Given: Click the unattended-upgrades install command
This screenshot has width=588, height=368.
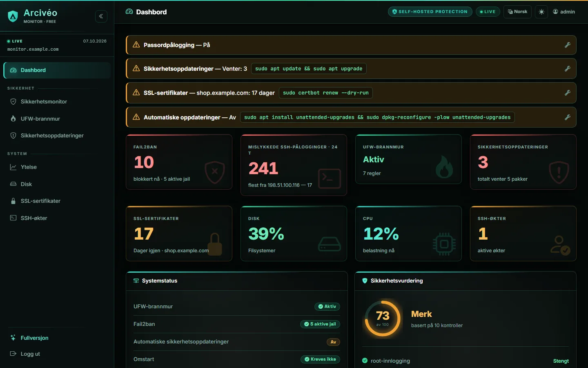Looking at the screenshot, I should click(377, 117).
